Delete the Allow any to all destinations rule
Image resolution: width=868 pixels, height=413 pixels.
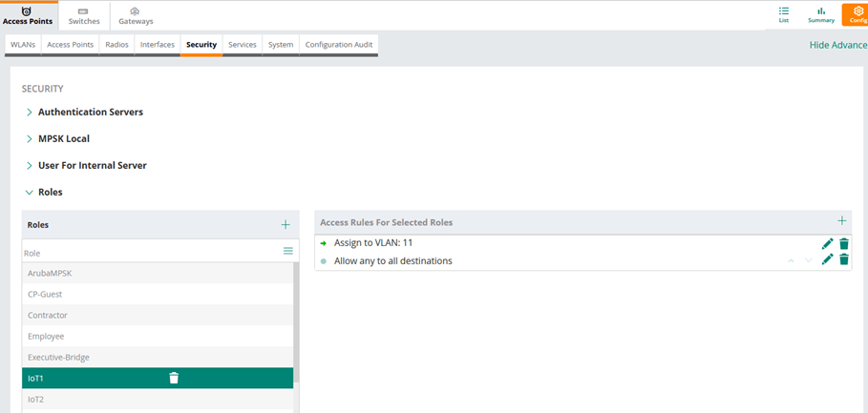[x=844, y=260]
